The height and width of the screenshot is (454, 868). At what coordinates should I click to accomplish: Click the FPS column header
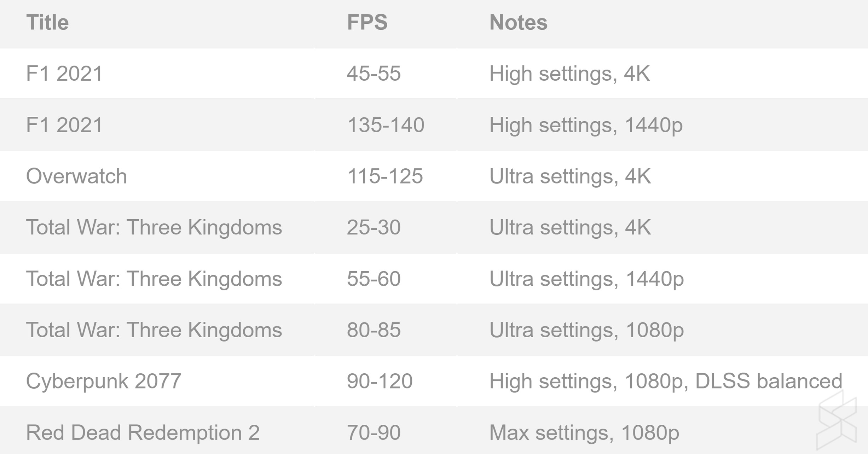[367, 23]
